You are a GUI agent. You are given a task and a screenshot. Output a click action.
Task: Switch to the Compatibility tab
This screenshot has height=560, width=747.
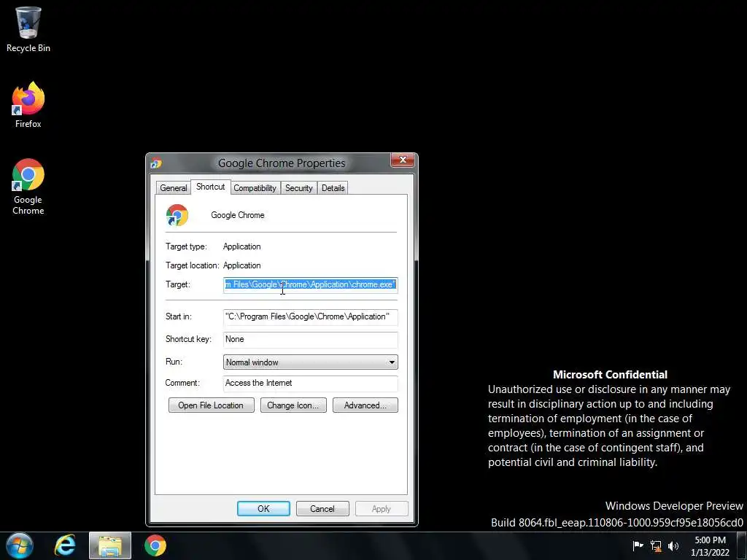[255, 188]
